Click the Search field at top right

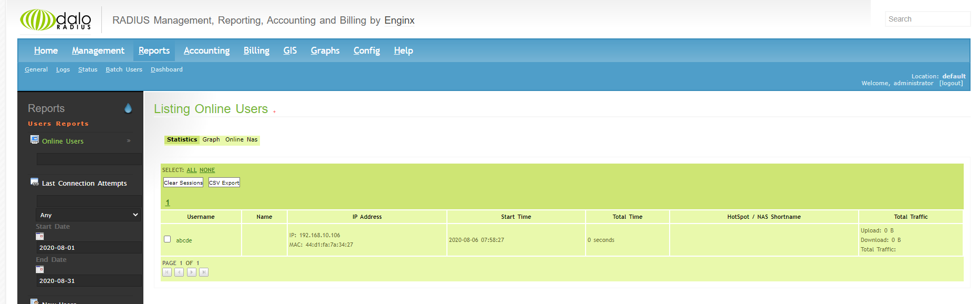(x=927, y=19)
